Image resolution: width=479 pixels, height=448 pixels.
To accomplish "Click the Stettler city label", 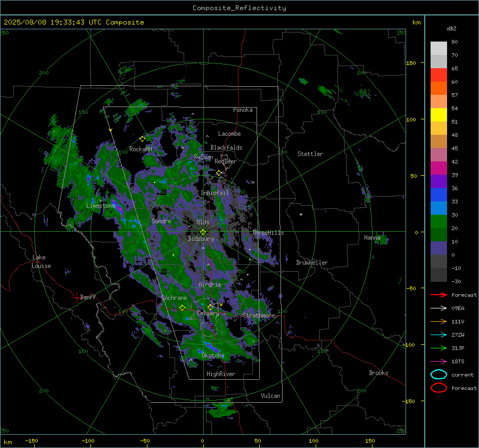I will click(x=310, y=154).
